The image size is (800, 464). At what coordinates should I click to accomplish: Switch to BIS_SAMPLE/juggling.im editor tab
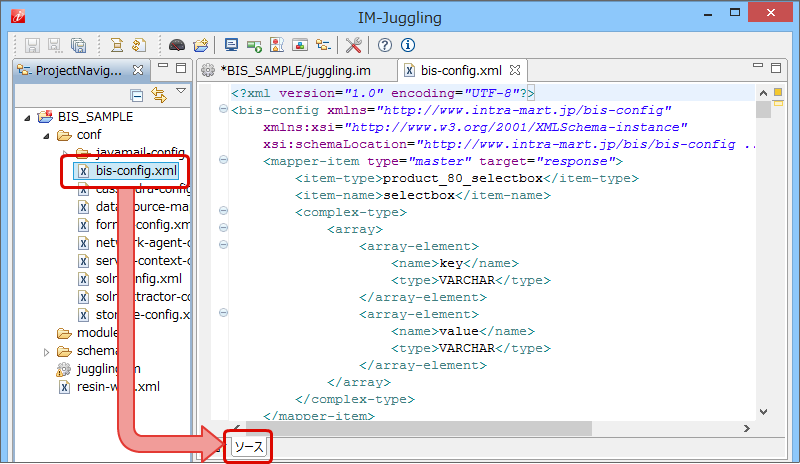[295, 70]
